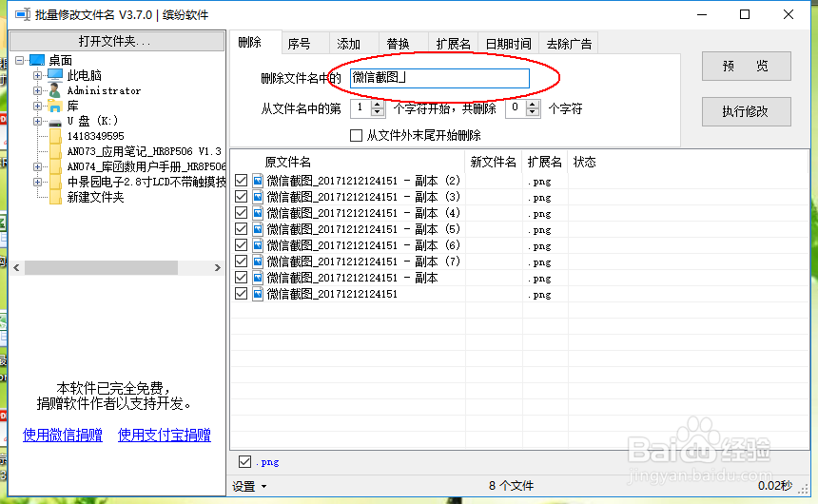The height and width of the screenshot is (504, 818).
Task: Increase the start character position spinner
Action: pyautogui.click(x=378, y=105)
